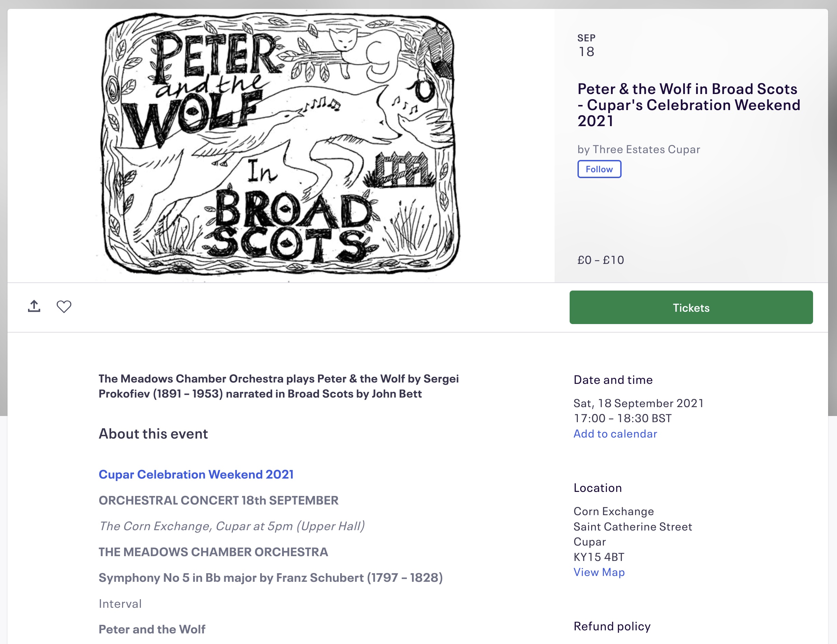Click the Peter and the Wolf poster image

click(280, 145)
